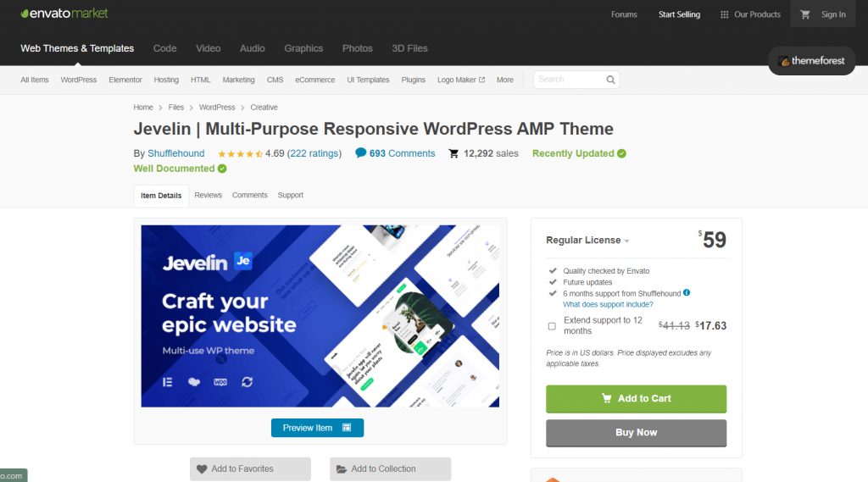This screenshot has height=482, width=868.
Task: Go to WordPress breadcrumb
Action: coord(217,108)
